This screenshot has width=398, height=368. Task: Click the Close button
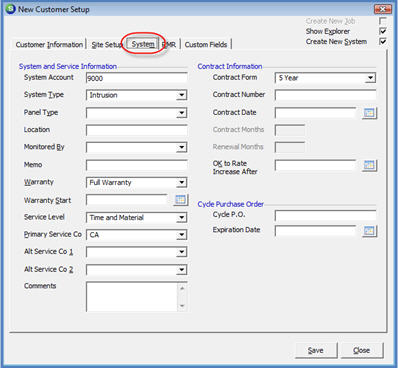[x=362, y=350]
